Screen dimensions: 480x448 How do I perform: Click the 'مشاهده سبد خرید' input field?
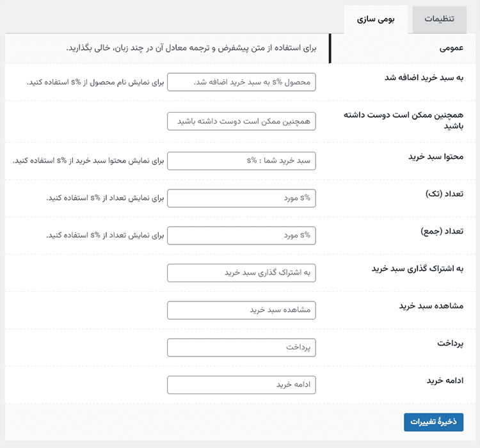pos(241,310)
